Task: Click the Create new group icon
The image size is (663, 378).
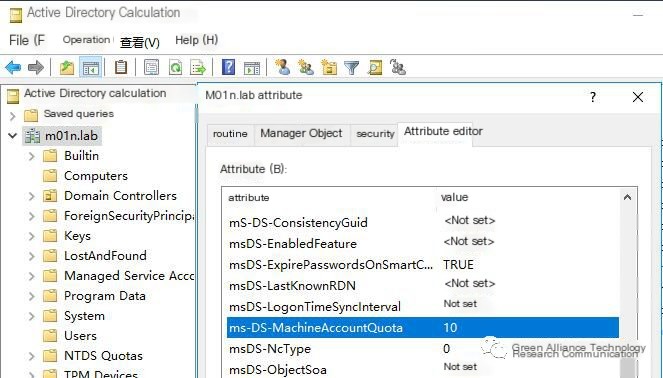Action: coord(306,67)
